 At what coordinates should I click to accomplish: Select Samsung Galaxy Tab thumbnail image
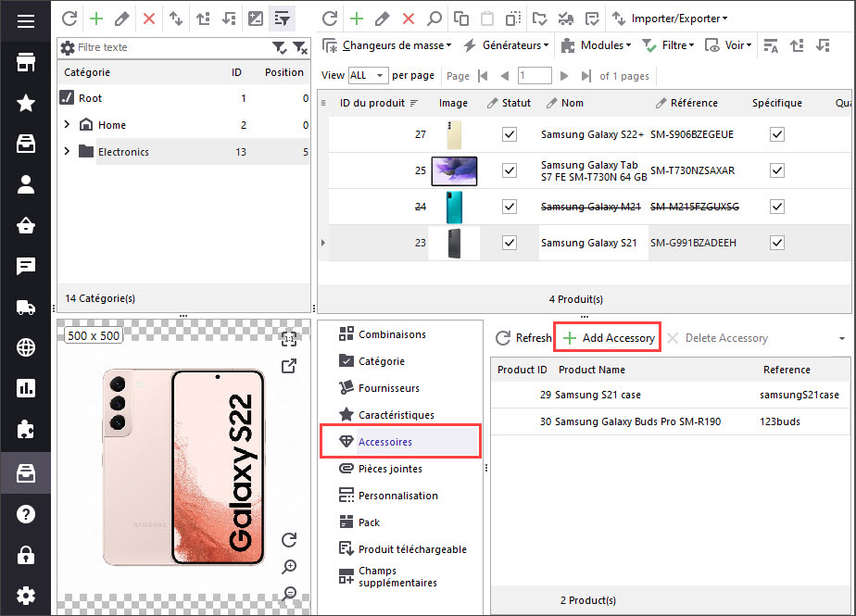click(454, 171)
